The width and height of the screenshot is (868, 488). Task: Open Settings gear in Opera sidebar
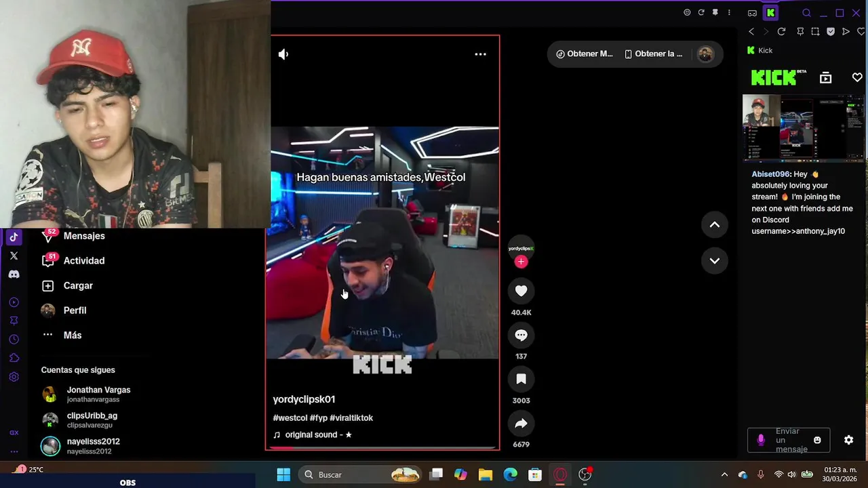point(14,377)
